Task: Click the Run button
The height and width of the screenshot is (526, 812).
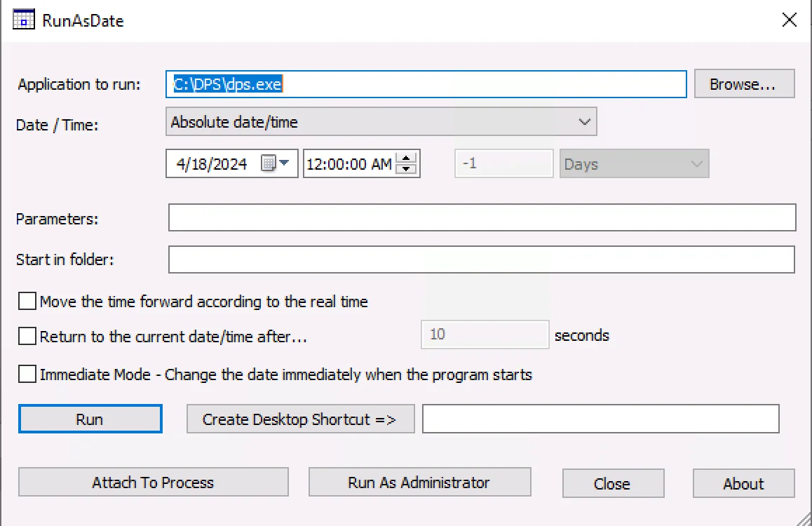Action: [x=90, y=419]
